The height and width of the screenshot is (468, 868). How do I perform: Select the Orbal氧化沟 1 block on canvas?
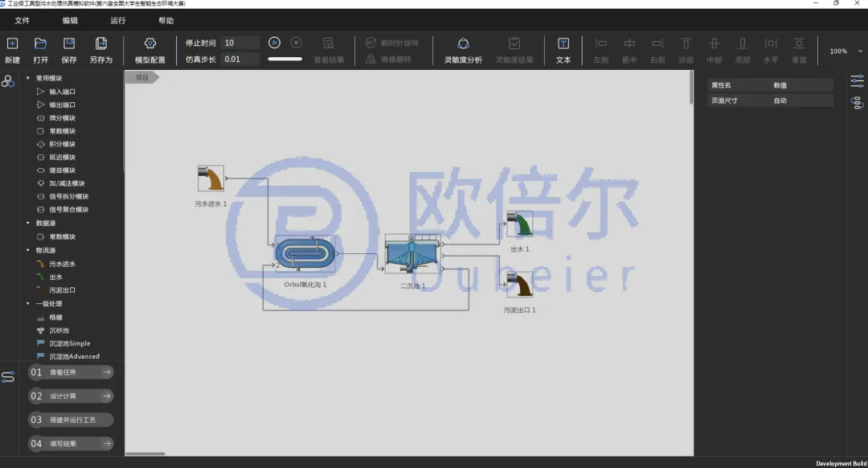(x=305, y=254)
